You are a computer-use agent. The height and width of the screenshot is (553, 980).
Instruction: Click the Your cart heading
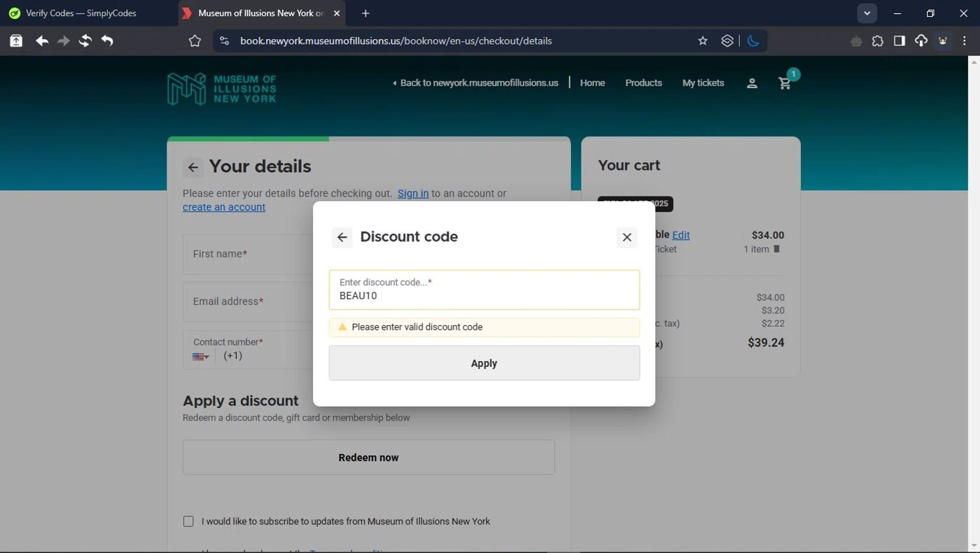[x=629, y=165]
